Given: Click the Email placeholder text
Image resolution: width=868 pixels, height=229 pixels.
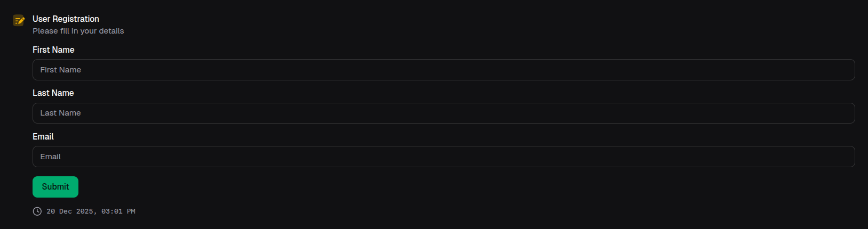Looking at the screenshot, I should 51,157.
